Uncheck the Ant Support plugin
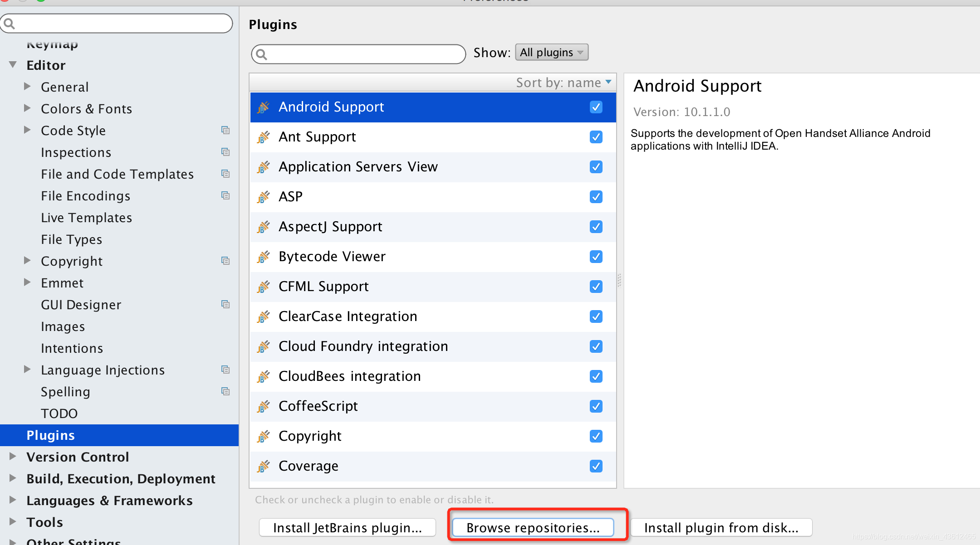 [596, 137]
